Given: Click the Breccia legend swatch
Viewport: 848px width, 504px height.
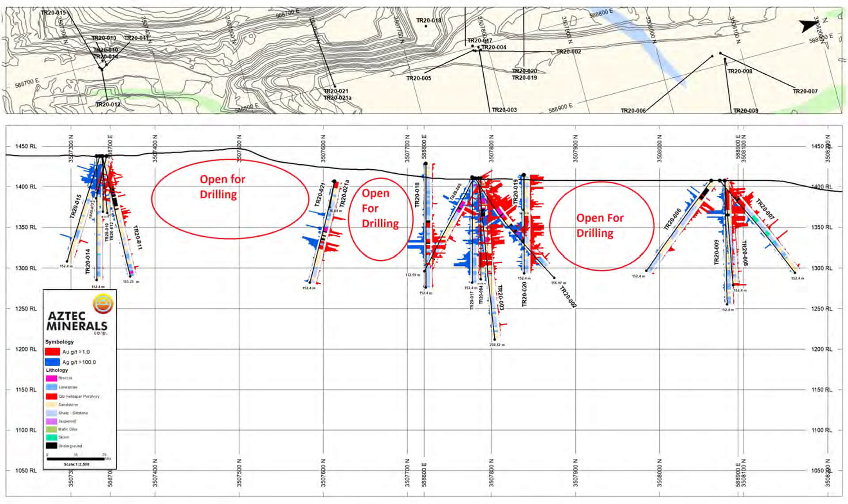Looking at the screenshot, I should 52,379.
